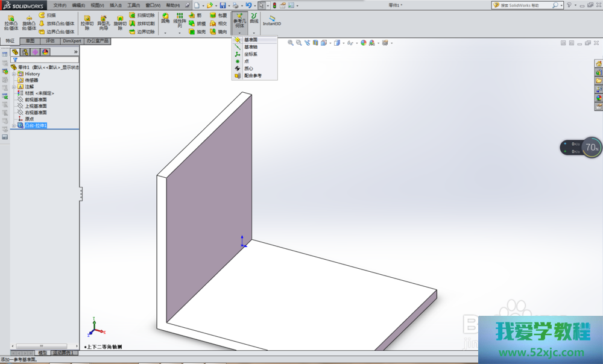
Task: Expand the History tree node
Action: click(x=13, y=74)
